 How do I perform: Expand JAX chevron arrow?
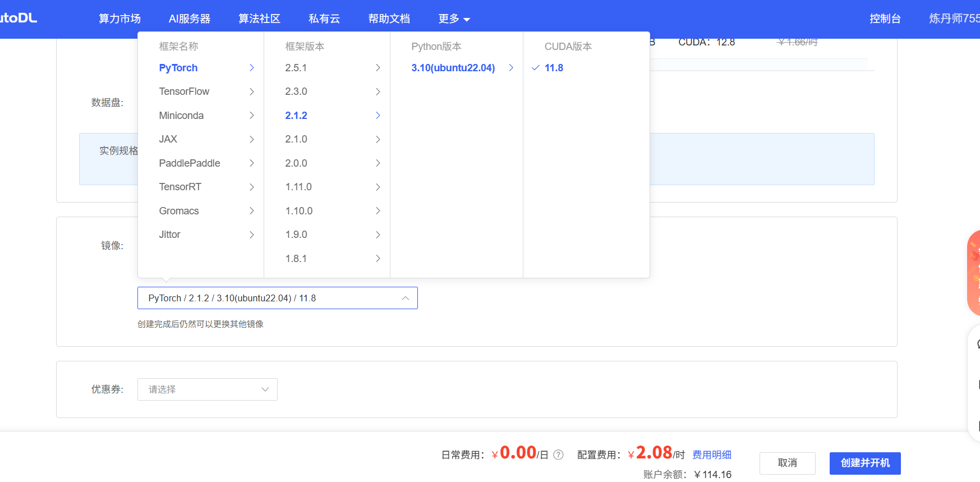(x=252, y=139)
